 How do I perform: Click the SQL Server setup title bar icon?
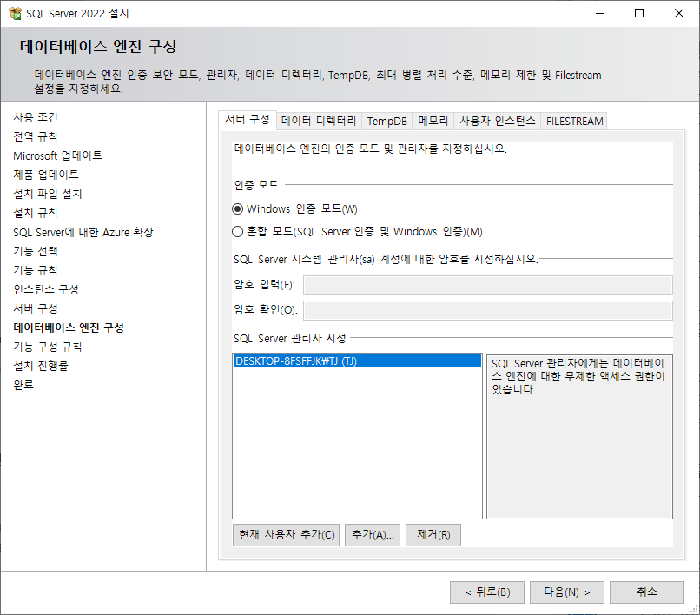pos(15,13)
